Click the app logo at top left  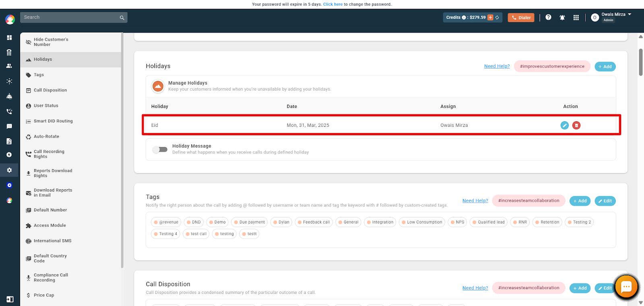pos(10,19)
